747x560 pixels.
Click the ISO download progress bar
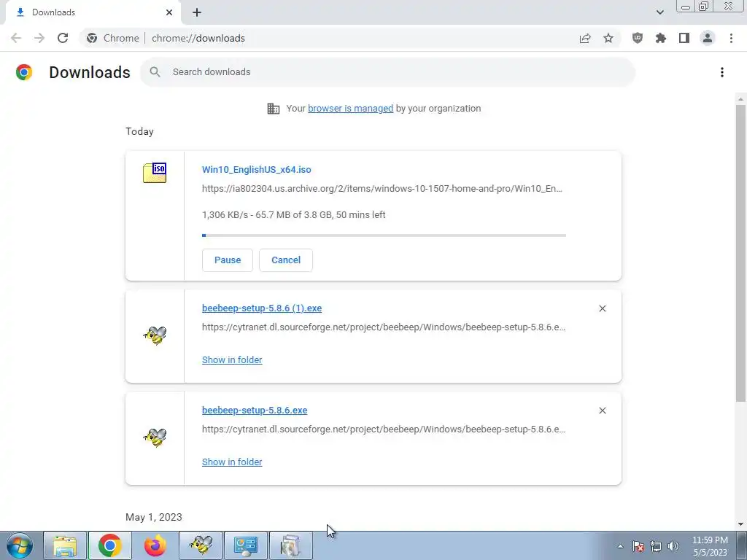tap(384, 236)
